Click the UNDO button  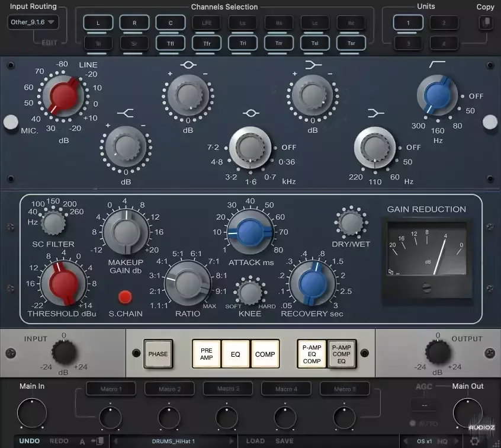30,441
